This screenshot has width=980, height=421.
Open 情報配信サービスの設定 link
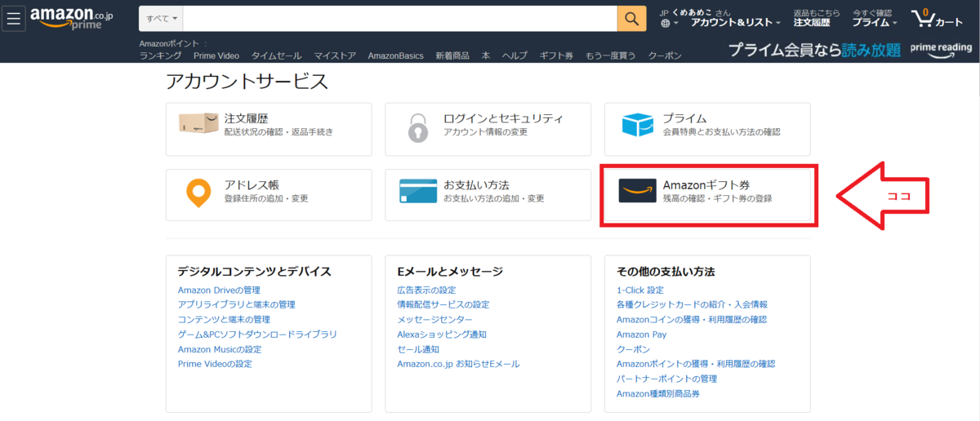(443, 304)
